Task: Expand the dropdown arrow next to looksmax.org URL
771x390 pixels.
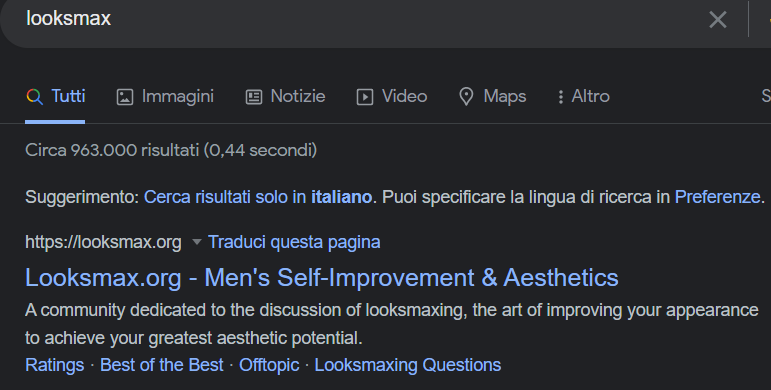Action: 196,242
